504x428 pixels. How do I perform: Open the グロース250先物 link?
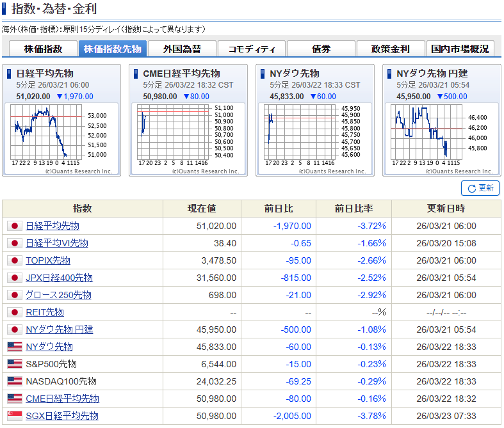click(x=58, y=295)
